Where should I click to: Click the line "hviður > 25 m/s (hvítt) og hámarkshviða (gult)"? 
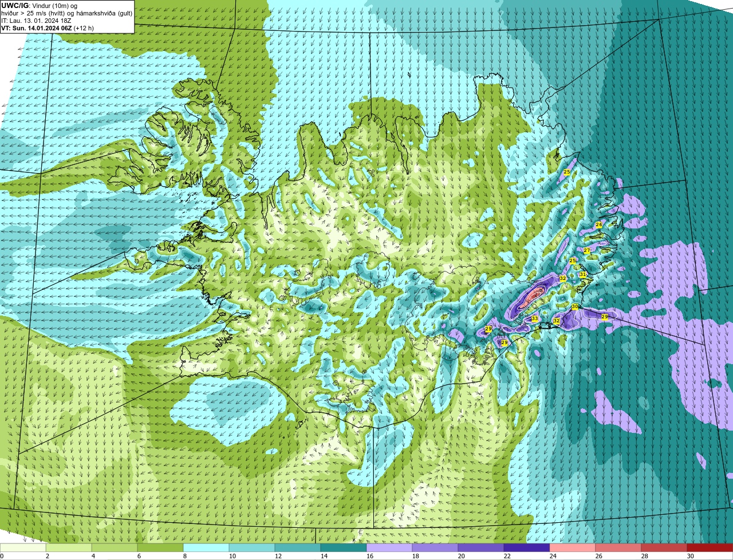click(66, 13)
